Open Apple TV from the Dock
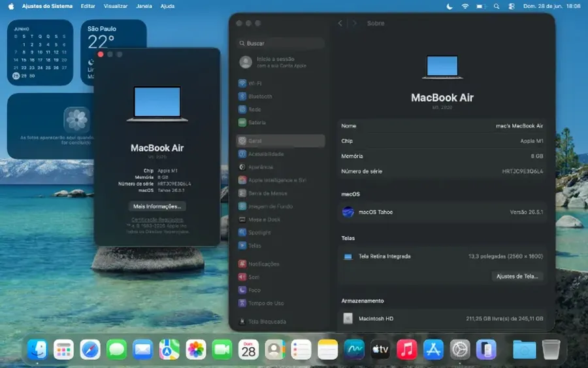This screenshot has height=368, width=588. [x=380, y=349]
